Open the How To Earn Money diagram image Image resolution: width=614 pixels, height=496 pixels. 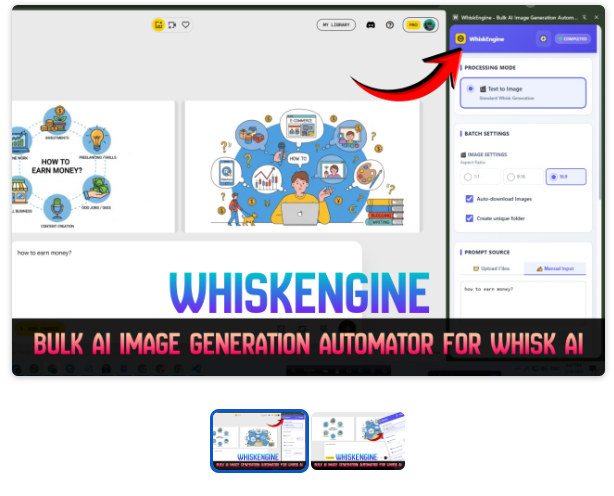coord(93,167)
